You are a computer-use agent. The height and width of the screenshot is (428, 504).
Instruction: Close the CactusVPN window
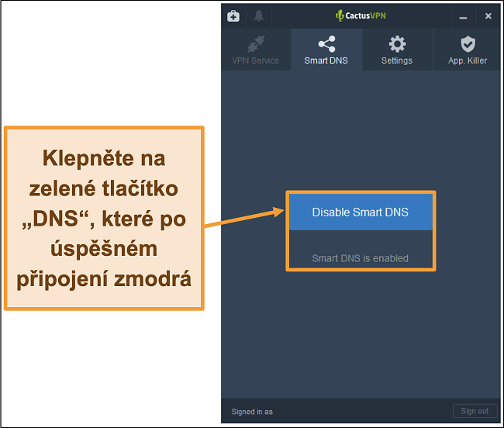point(488,16)
